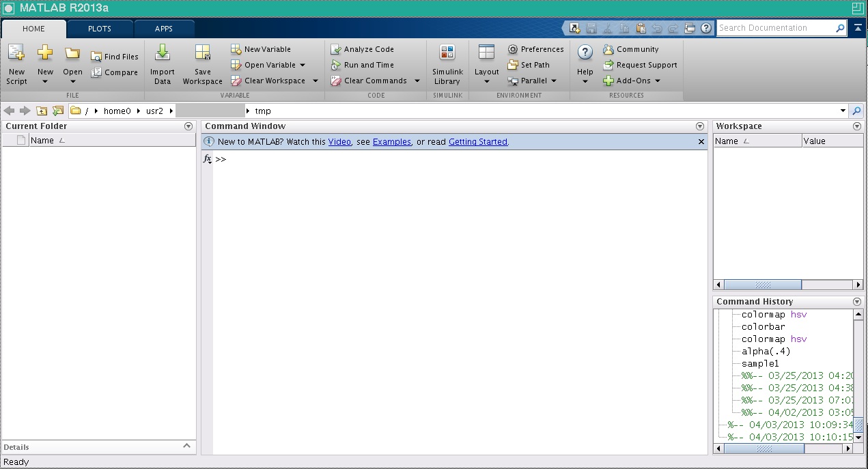868x469 pixels.
Task: Click the usr2 path segment
Action: click(154, 111)
